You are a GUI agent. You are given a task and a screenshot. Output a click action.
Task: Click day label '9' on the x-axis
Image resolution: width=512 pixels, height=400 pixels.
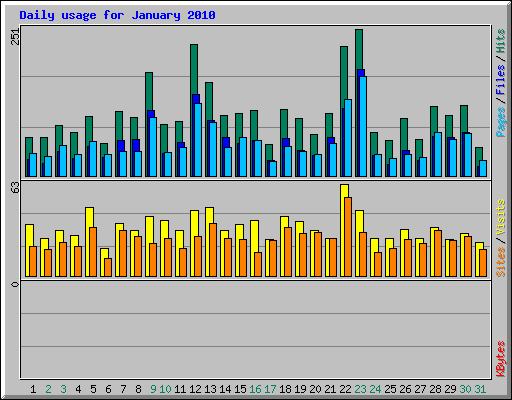pos(153,389)
